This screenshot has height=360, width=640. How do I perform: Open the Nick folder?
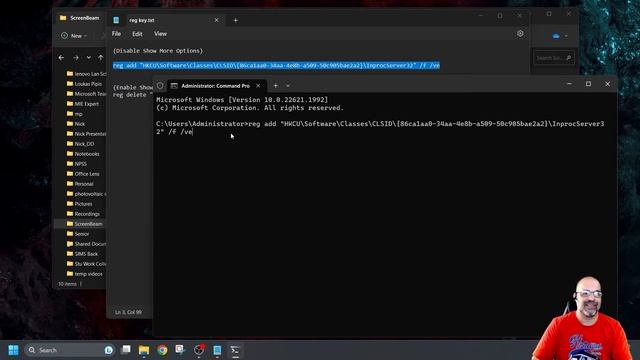coord(76,124)
